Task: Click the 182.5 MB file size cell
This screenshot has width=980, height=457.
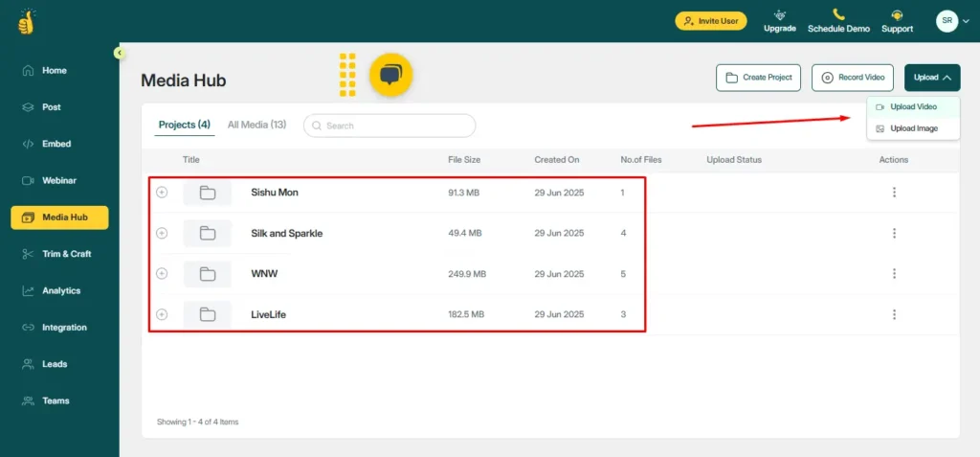Action: tap(466, 314)
